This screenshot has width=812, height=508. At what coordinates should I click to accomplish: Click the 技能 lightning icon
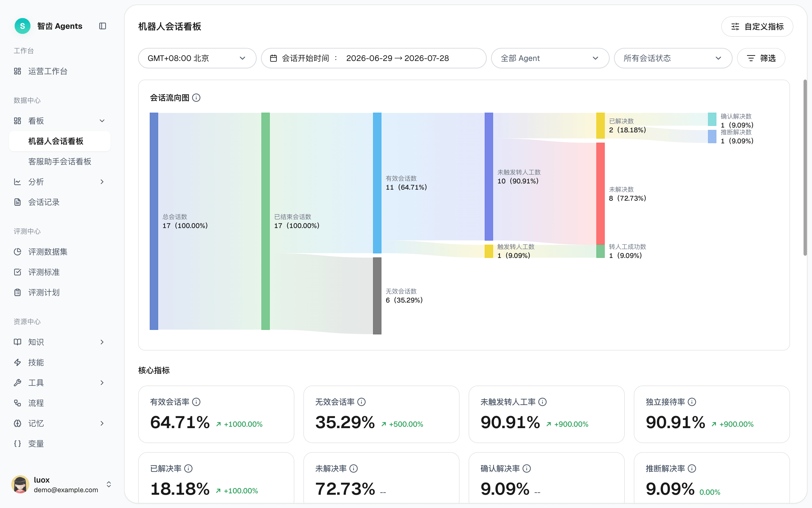17,362
